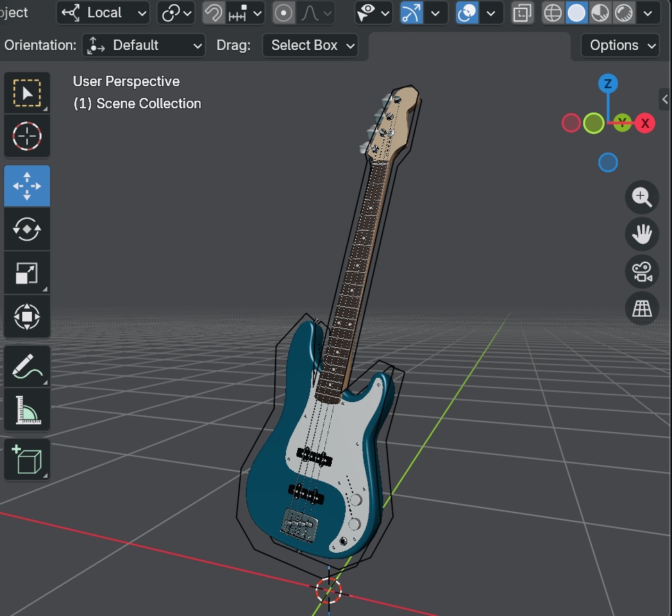Click the zoom magnifier control
Screen dimensions: 672x616
tap(641, 197)
